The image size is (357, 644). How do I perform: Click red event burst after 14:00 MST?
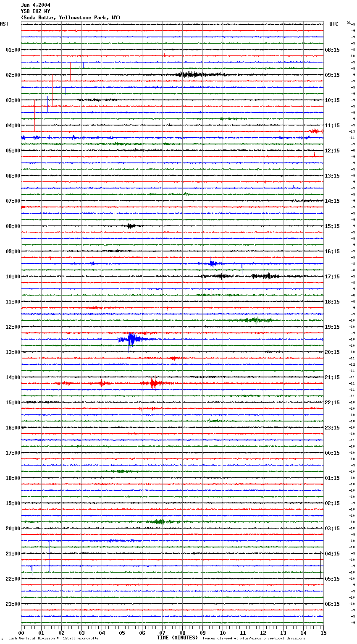(155, 383)
